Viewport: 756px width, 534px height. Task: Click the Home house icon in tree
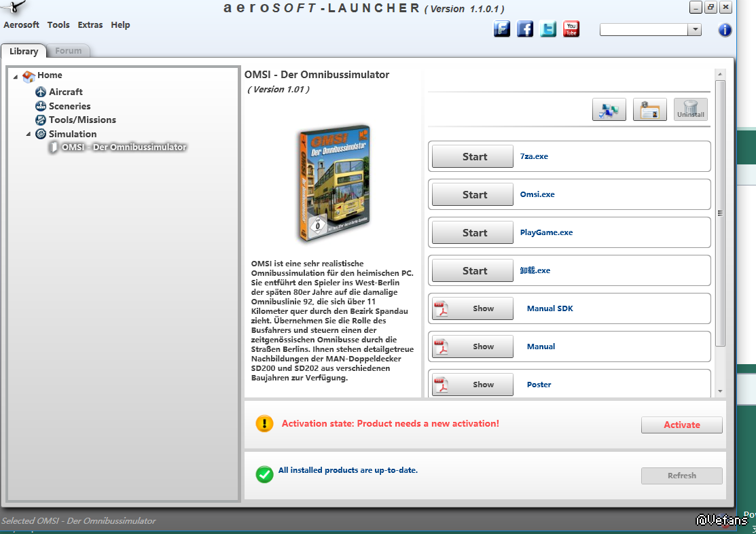point(29,75)
